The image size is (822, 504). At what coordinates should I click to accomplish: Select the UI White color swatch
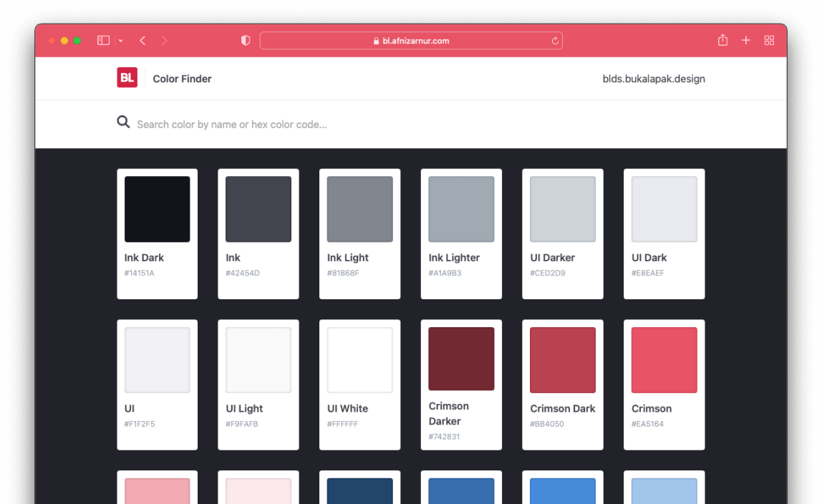click(359, 360)
